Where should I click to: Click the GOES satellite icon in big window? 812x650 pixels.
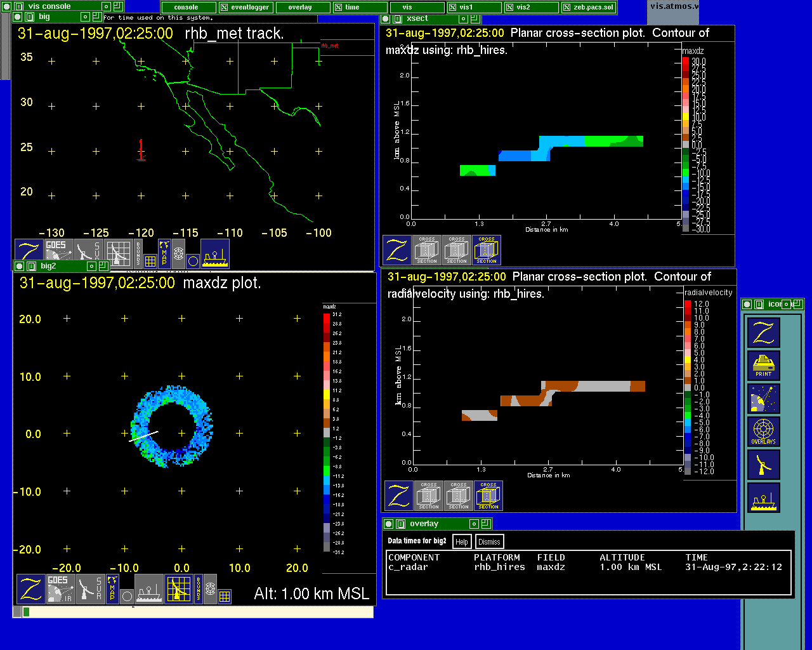pyautogui.click(x=59, y=253)
